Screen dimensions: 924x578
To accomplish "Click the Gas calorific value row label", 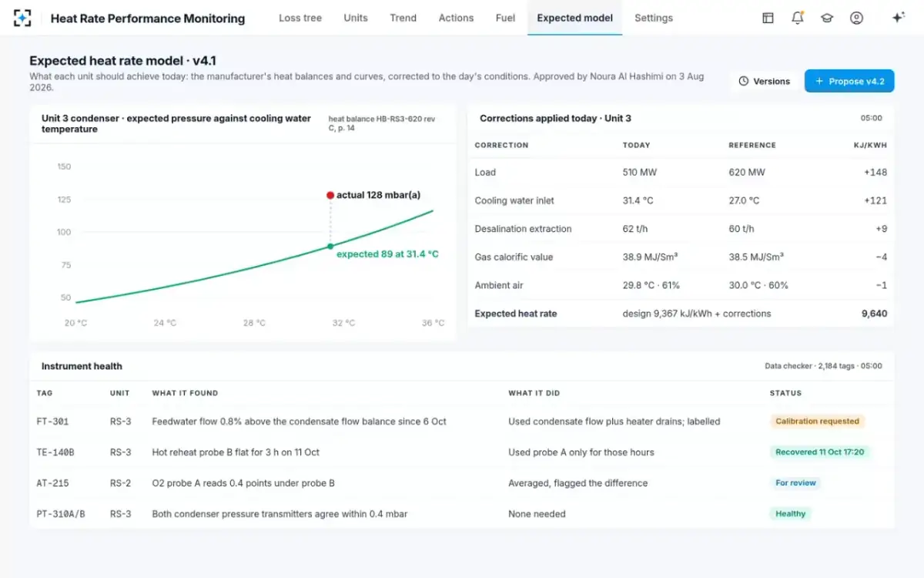I will (514, 257).
